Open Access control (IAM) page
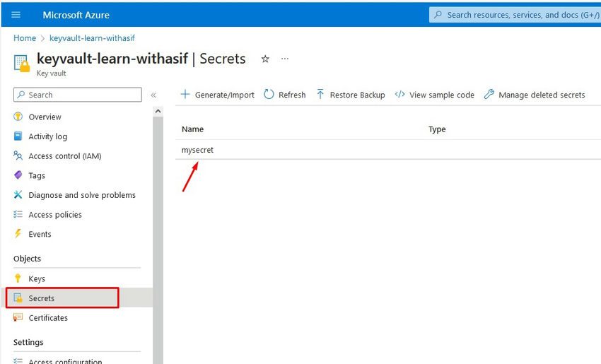 (65, 156)
